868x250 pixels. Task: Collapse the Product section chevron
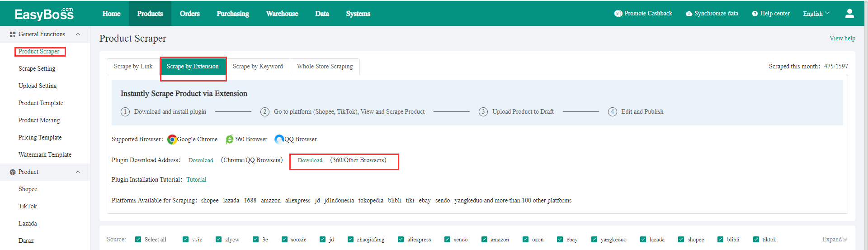point(78,172)
